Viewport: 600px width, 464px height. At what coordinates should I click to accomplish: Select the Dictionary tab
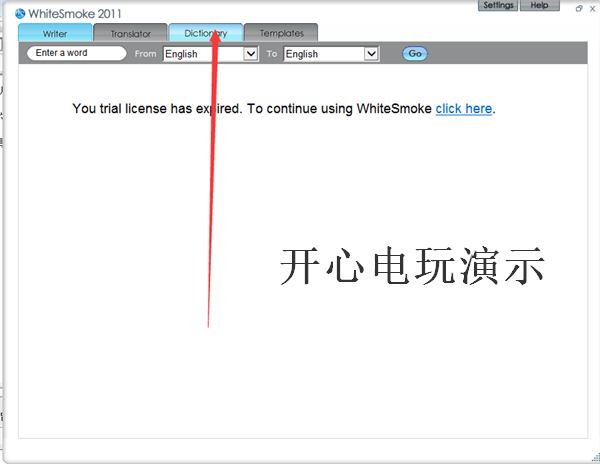205,33
